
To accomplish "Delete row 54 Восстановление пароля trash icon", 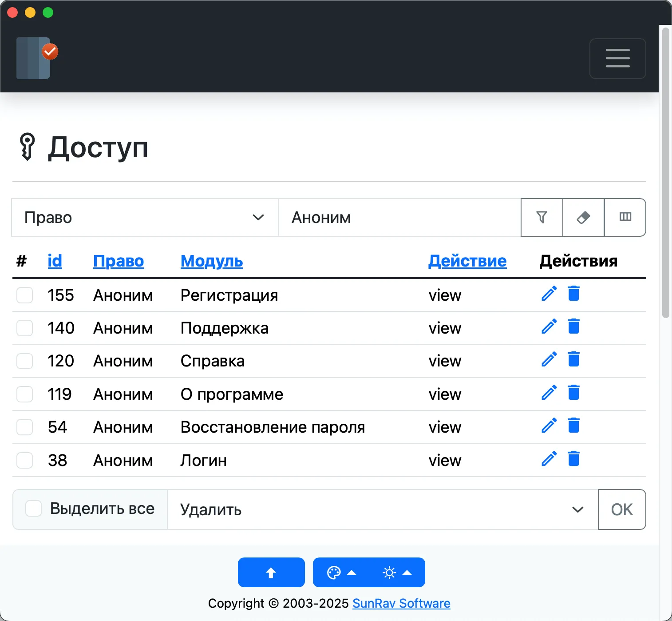I will [574, 425].
